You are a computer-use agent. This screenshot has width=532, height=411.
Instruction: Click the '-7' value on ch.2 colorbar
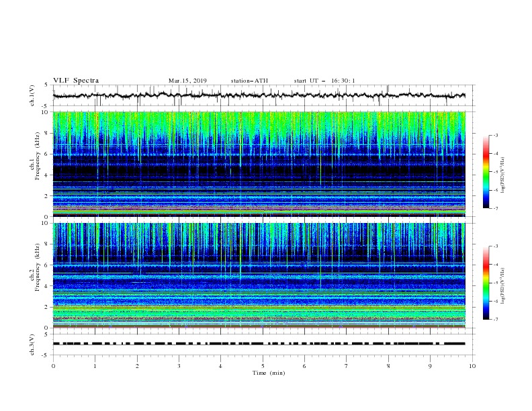(x=496, y=319)
